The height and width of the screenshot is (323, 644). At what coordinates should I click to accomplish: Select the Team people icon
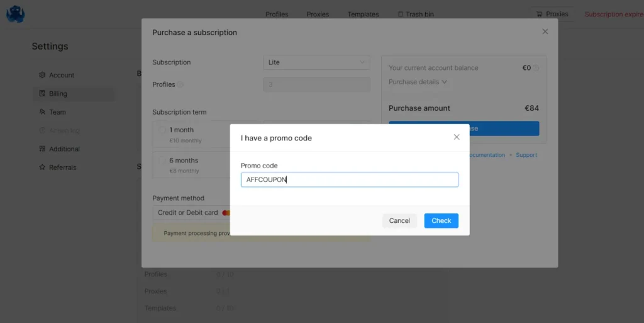click(42, 112)
